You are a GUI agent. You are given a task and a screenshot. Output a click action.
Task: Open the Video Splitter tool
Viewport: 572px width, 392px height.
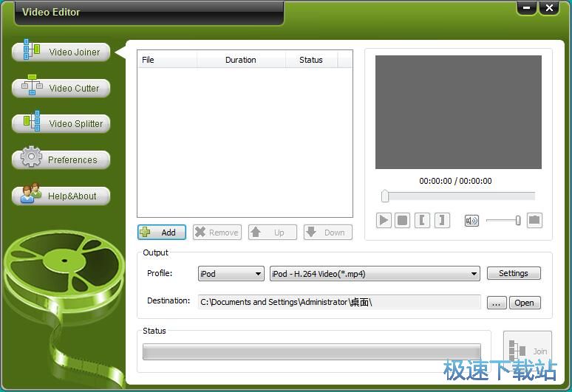tap(61, 124)
